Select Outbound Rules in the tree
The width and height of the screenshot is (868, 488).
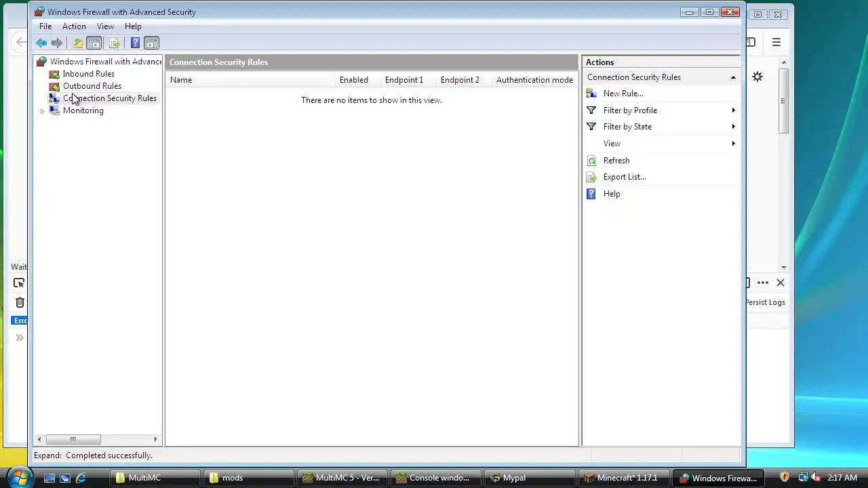(x=92, y=86)
